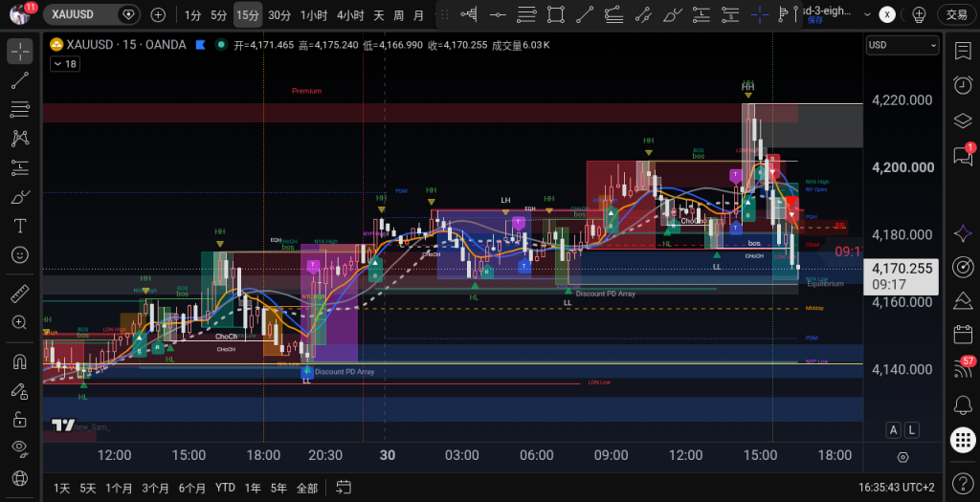Open the notifications bell
Image resolution: width=980 pixels, height=502 pixels.
(963, 404)
